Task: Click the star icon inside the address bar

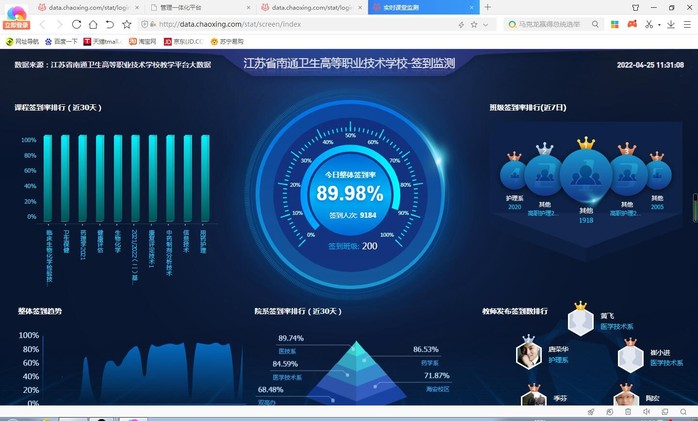Action: 474,24
